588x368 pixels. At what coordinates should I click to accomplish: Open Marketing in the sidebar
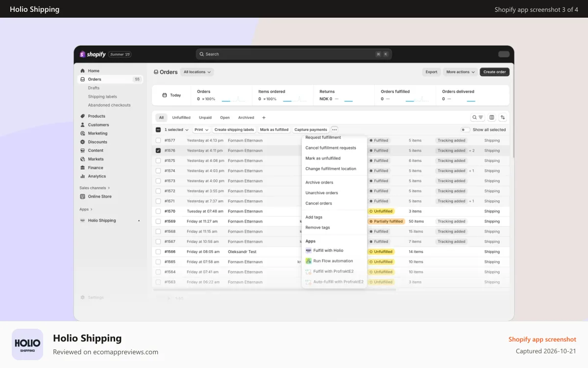pyautogui.click(x=98, y=133)
